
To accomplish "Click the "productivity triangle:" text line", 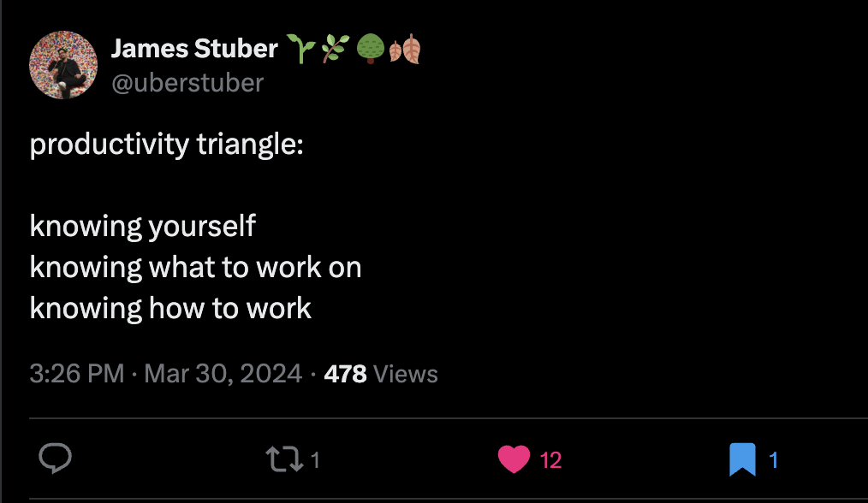I will point(166,145).
